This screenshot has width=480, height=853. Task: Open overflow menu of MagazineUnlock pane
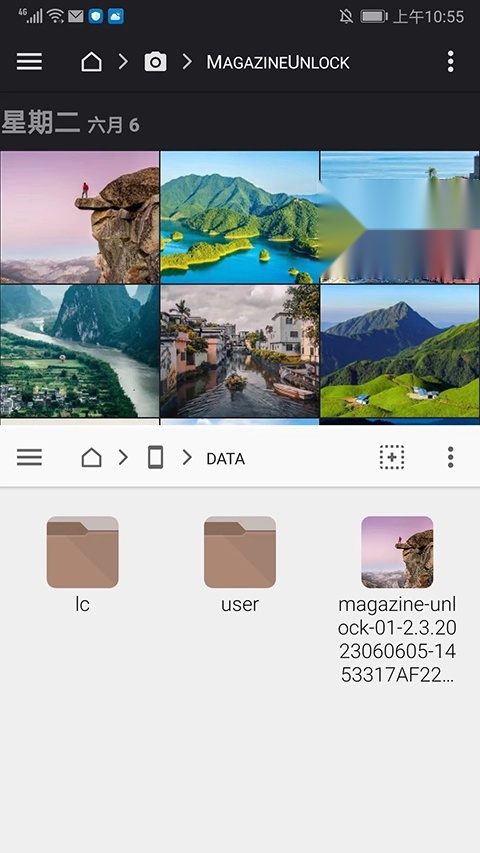(x=450, y=62)
